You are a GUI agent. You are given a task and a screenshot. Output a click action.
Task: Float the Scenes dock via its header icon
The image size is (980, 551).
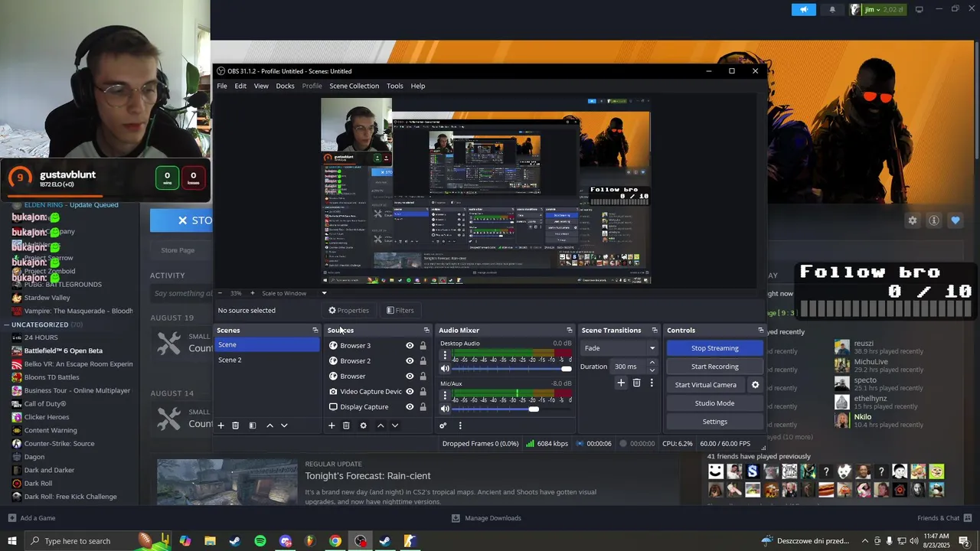pyautogui.click(x=315, y=331)
